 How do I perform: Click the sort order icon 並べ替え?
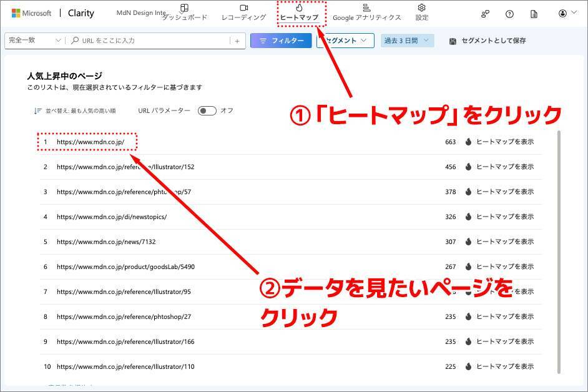[x=38, y=110]
